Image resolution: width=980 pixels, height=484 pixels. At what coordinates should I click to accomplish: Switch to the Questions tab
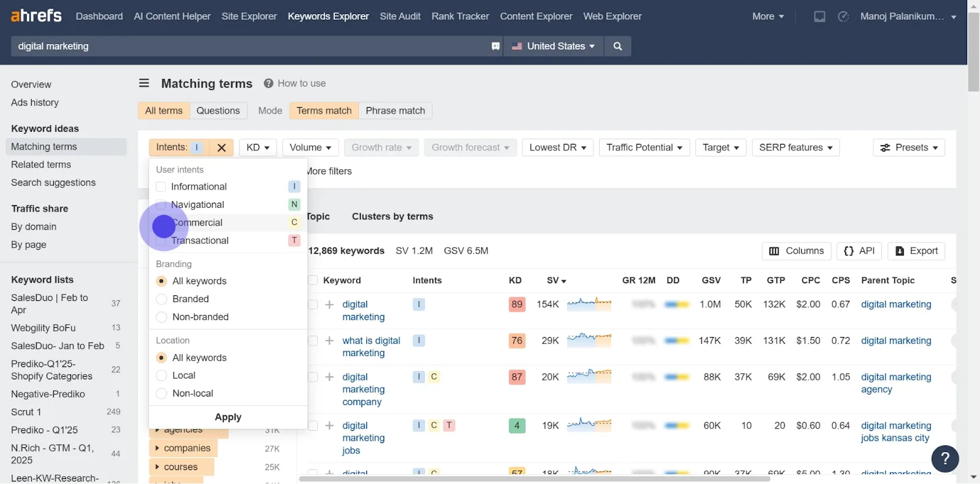tap(218, 111)
